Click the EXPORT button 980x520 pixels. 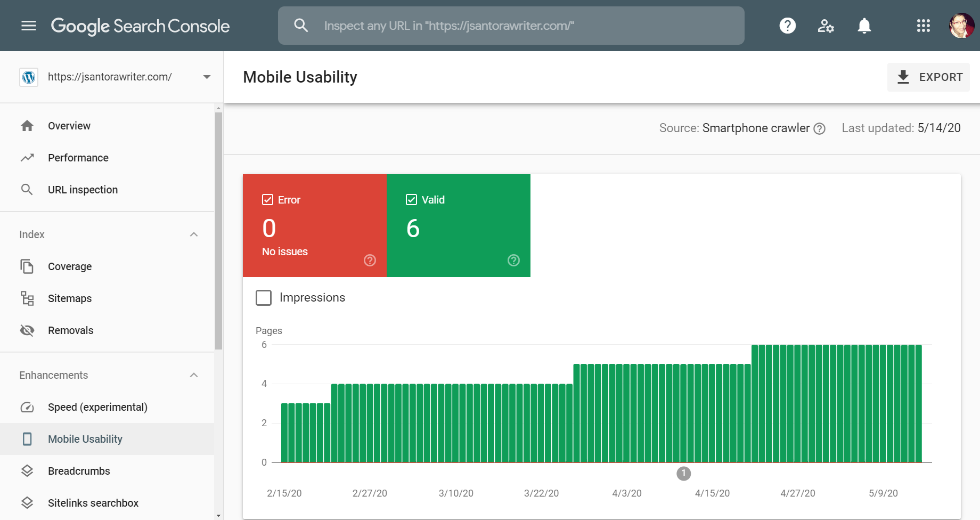tap(928, 77)
